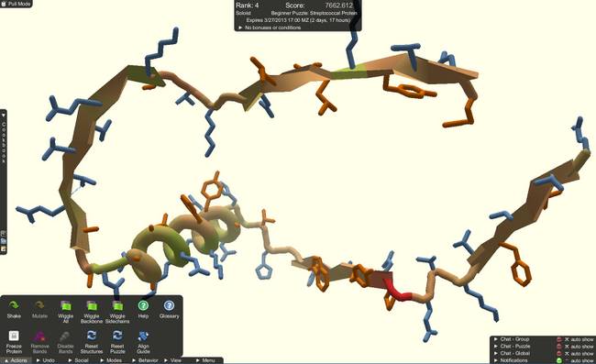This screenshot has height=364, width=596.
Task: Reset the puzzle with Reset Puzzle
Action: (x=117, y=341)
